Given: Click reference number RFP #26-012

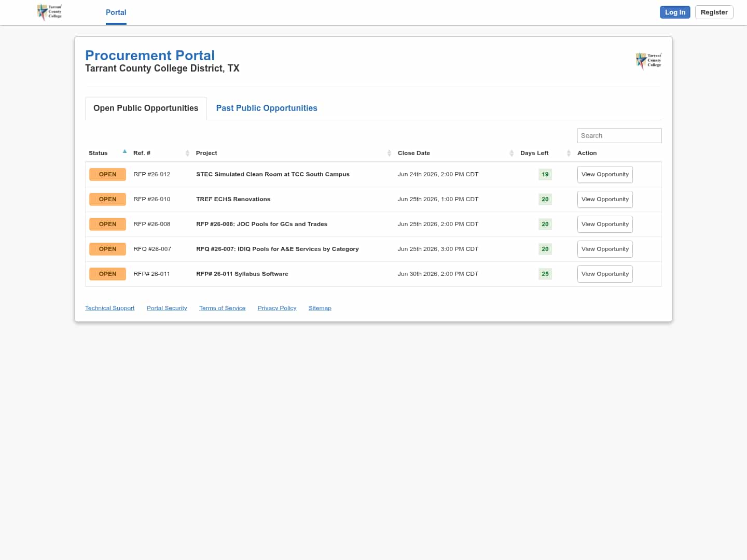Looking at the screenshot, I should pyautogui.click(x=152, y=174).
